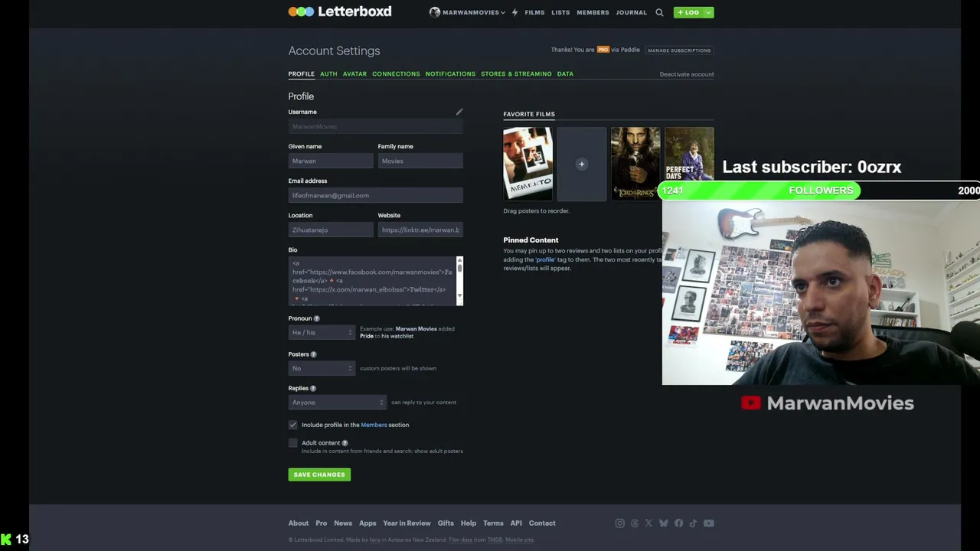Open the Gifts footer link
Image resolution: width=980 pixels, height=551 pixels.
[x=446, y=523]
